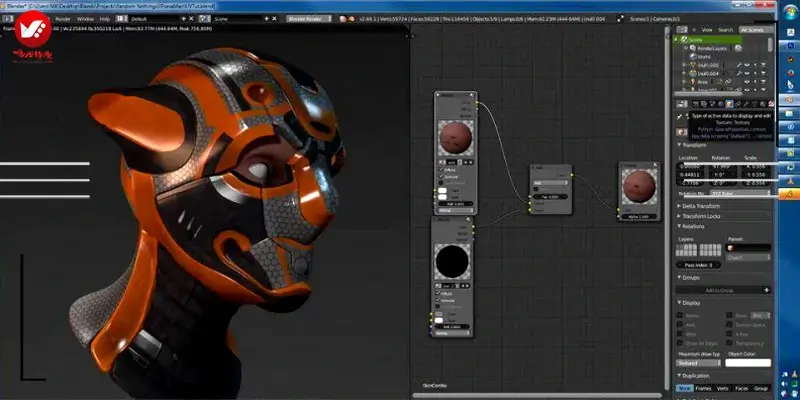The height and width of the screenshot is (400, 800).
Task: Open the All Scenes display dropdown
Action: click(x=756, y=30)
